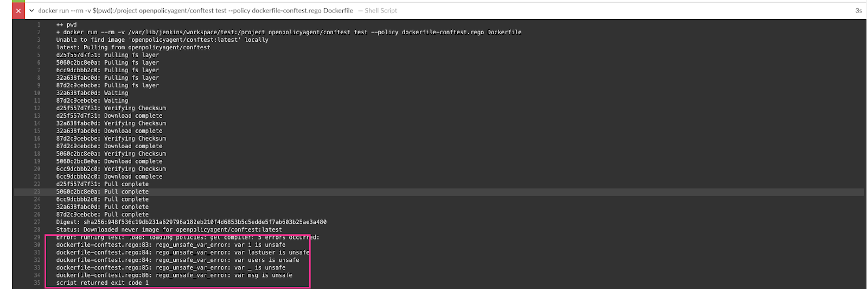This screenshot has width=868, height=289.
Task: Click the 'var users is unsafe' error line
Action: point(177,260)
